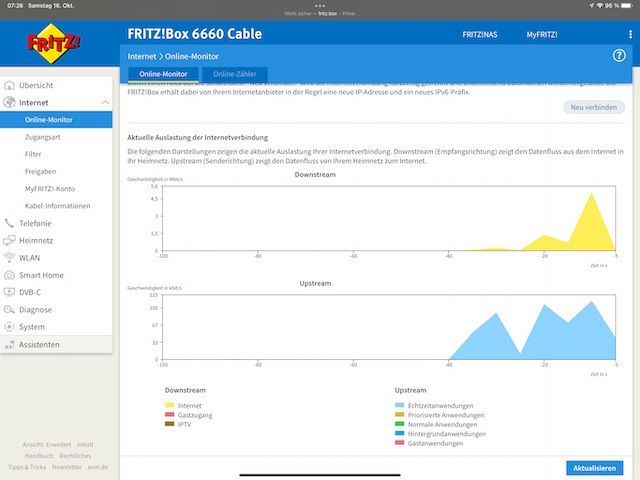The width and height of the screenshot is (640, 480).
Task: Tap the iPad battery status icon
Action: pos(627,6)
